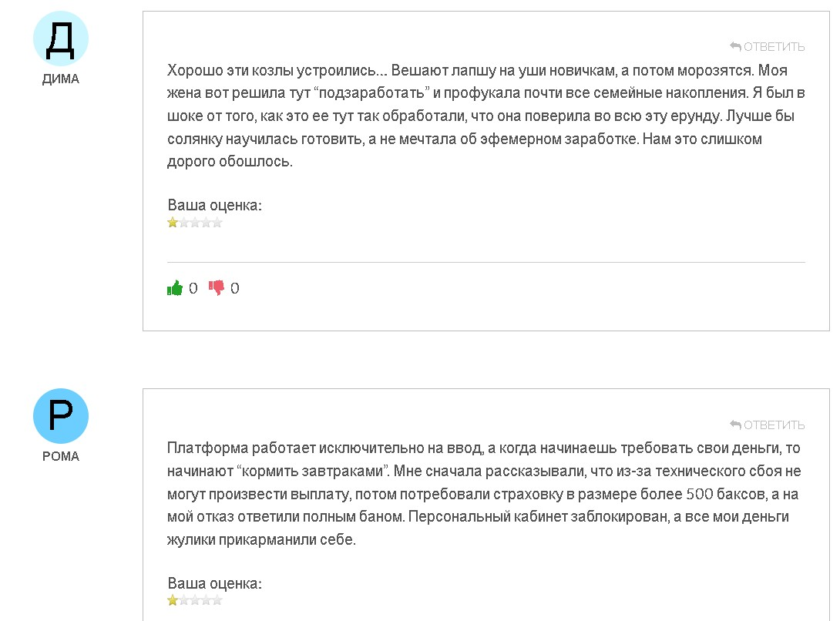
Task: Click the last star in Рома's rating
Action: pos(217,600)
